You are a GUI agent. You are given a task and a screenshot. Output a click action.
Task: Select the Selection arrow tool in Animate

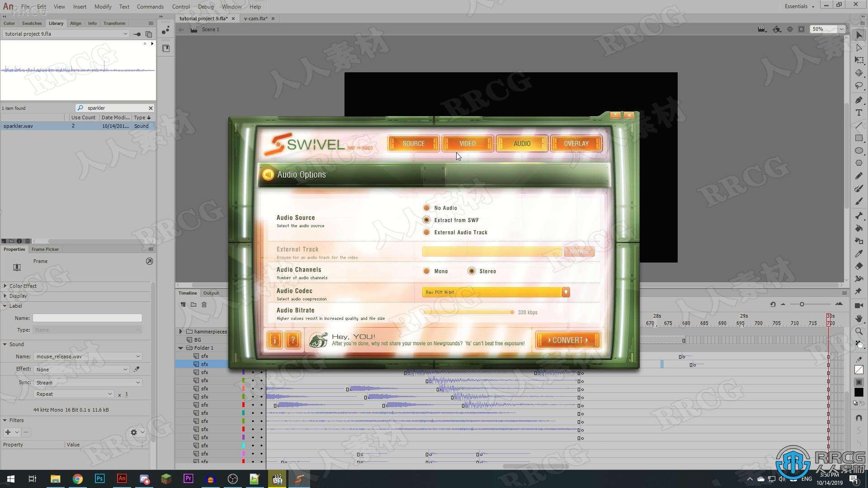pos(859,35)
